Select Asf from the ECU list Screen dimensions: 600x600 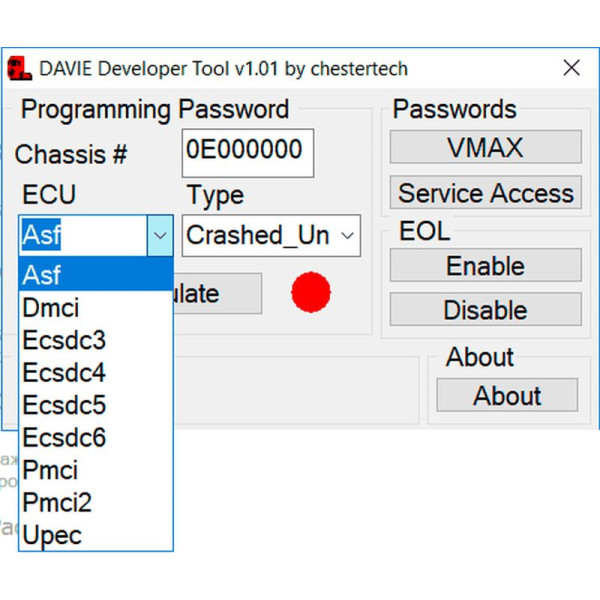click(95, 275)
